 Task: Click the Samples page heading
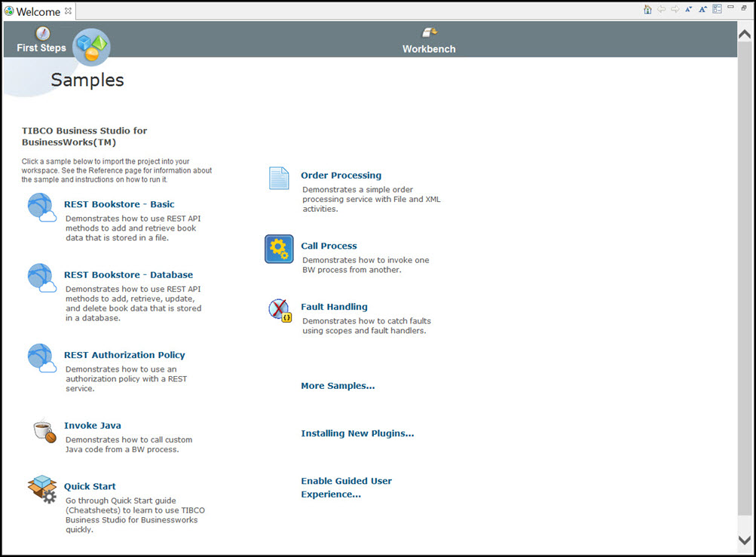point(87,80)
